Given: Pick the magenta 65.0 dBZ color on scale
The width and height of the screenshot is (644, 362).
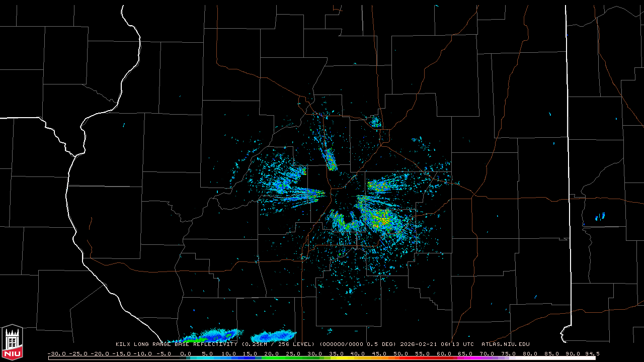Looking at the screenshot, I should click(x=465, y=358).
